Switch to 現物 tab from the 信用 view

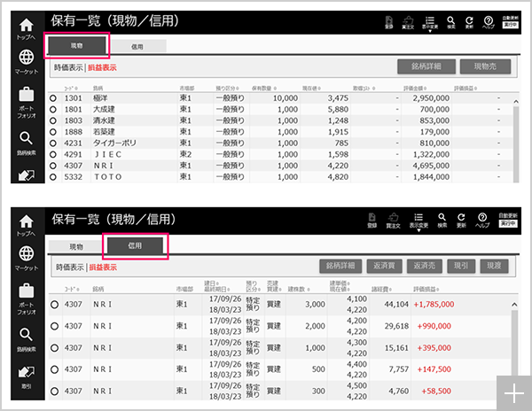(x=76, y=246)
